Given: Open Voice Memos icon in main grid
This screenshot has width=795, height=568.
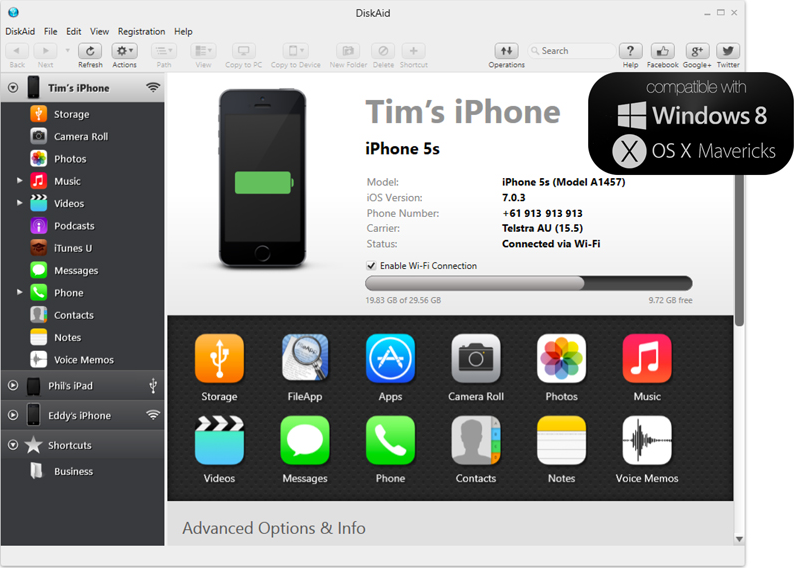Looking at the screenshot, I should coord(646,441).
